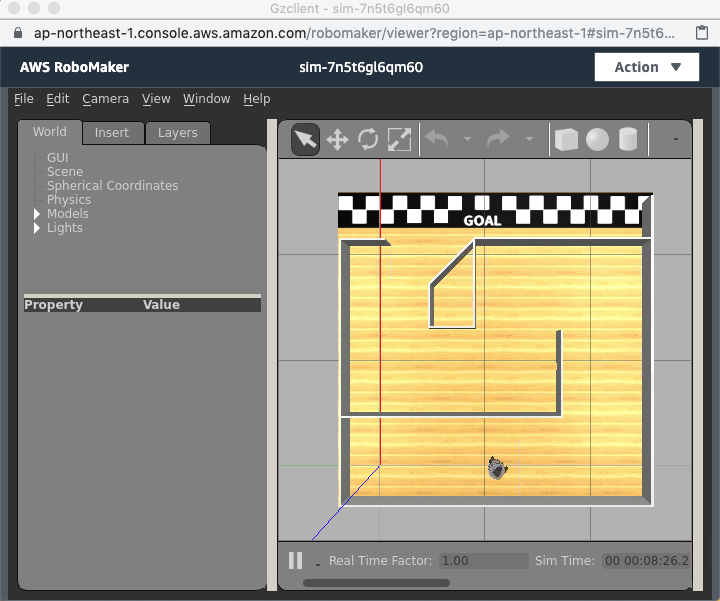Click the undo arrow icon
720x601 pixels.
point(437,139)
